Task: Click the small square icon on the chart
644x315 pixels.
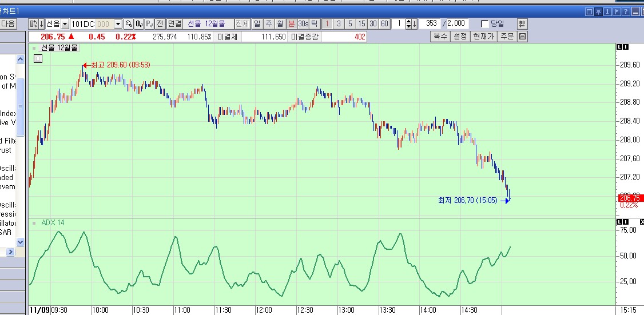Action: point(38,58)
